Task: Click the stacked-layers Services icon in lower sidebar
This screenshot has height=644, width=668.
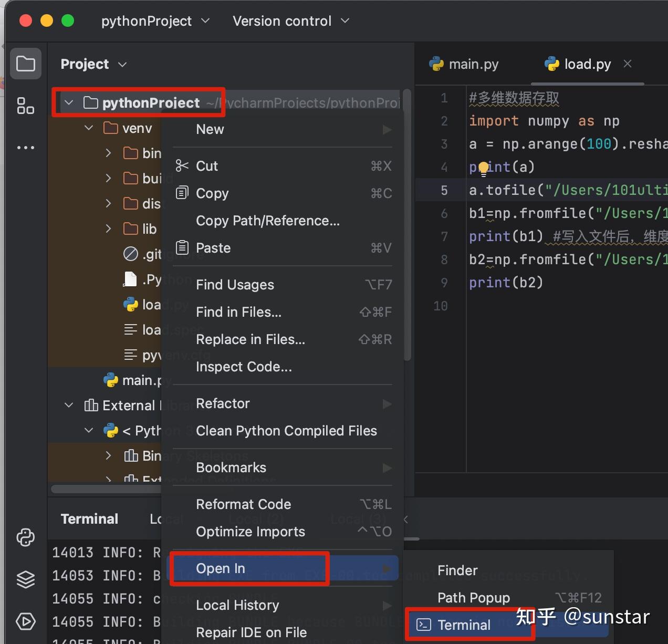Action: pyautogui.click(x=25, y=579)
